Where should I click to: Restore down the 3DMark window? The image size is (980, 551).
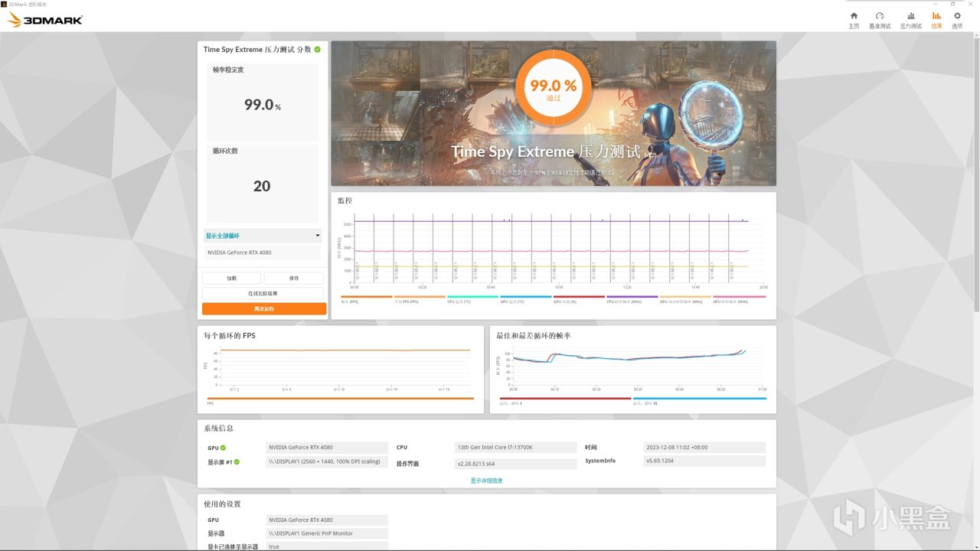pyautogui.click(x=953, y=4)
